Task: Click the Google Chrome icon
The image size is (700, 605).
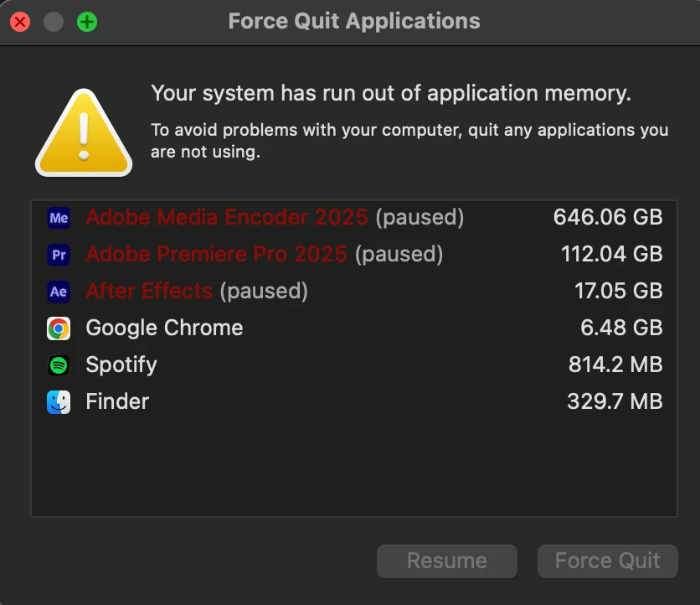Action: 59,328
